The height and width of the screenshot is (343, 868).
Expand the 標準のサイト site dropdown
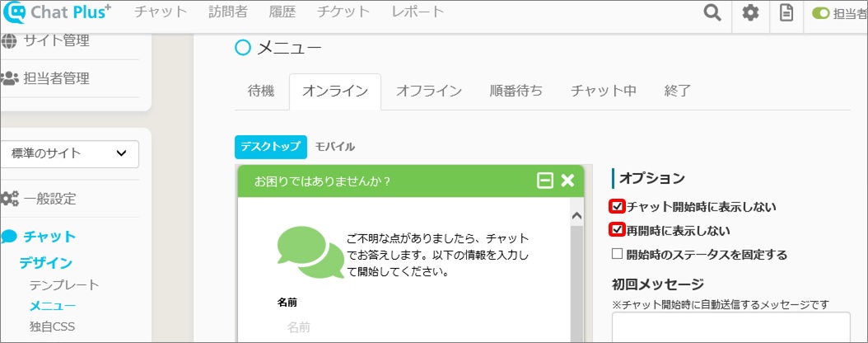point(69,153)
